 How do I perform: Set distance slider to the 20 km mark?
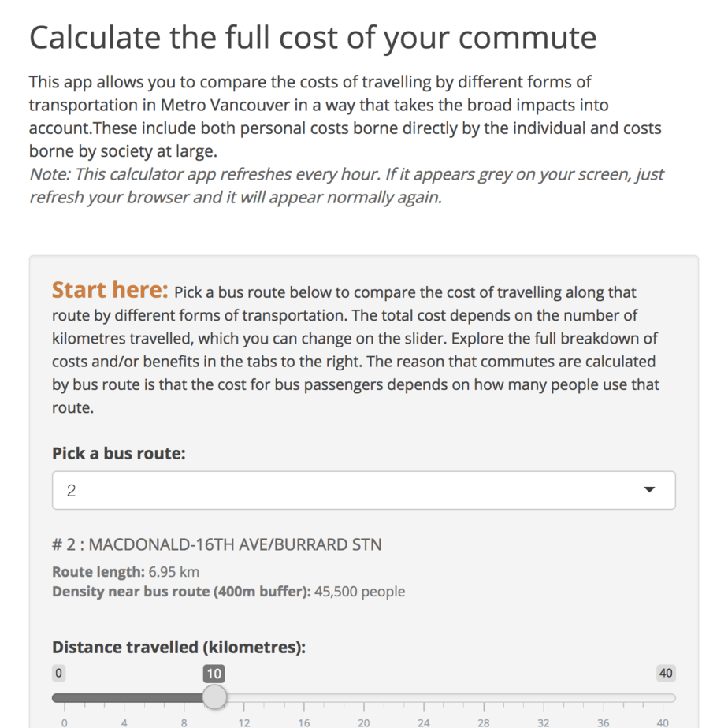point(364,698)
